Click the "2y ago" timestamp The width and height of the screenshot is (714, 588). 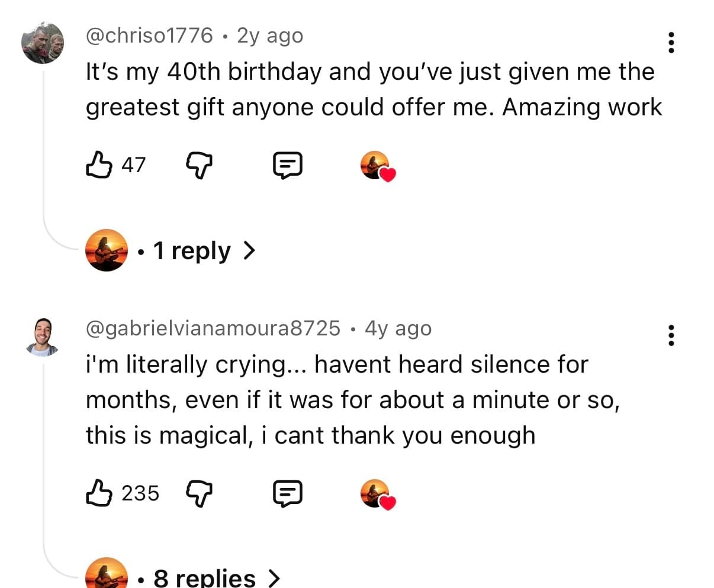click(x=270, y=35)
